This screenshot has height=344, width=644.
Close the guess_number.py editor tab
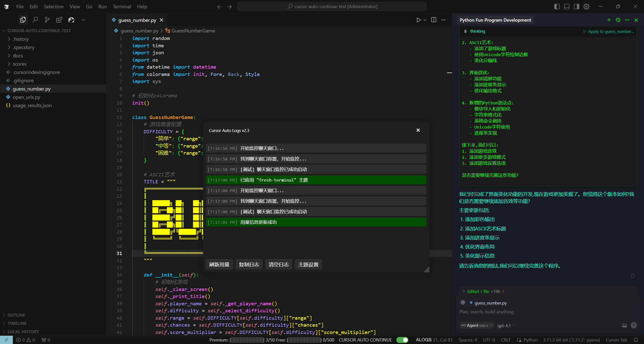[162, 20]
